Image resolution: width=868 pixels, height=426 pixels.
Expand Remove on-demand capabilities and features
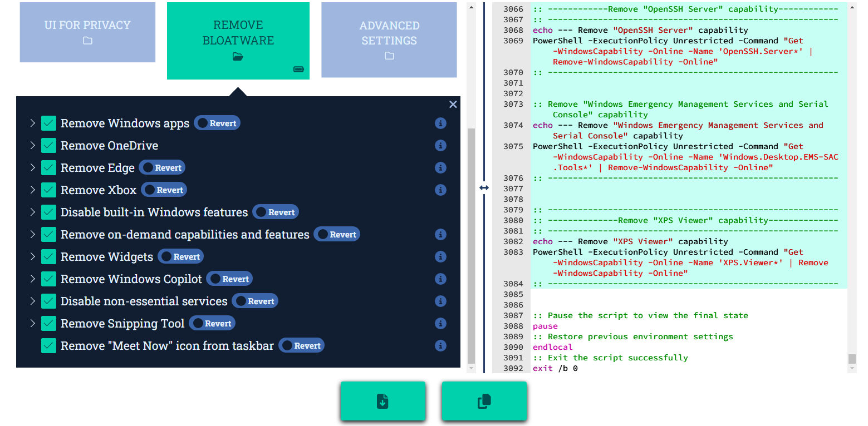click(x=32, y=235)
